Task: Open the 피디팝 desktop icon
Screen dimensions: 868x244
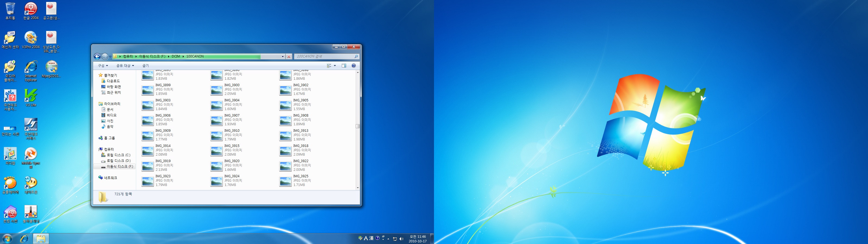Action: tap(10, 156)
